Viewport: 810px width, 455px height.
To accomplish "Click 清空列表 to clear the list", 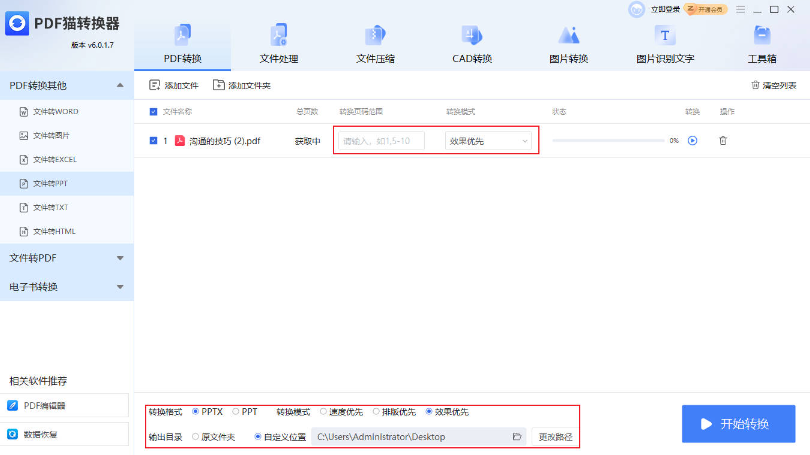I will [773, 85].
